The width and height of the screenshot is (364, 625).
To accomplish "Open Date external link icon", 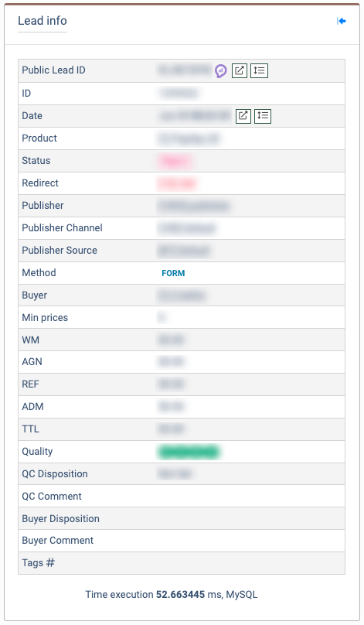I will (243, 116).
